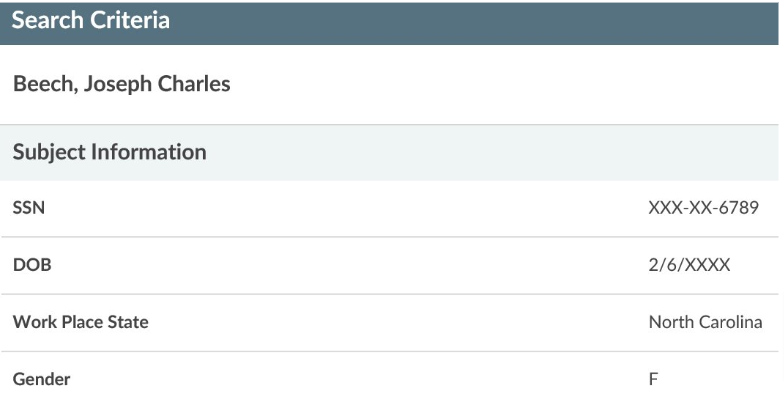Click the word "Work" in Work Place State
The width and height of the screenshot is (784, 408).
32,322
